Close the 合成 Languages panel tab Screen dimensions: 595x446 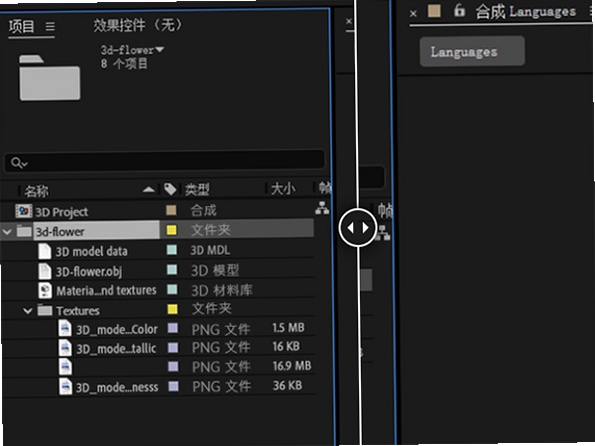[x=413, y=14]
